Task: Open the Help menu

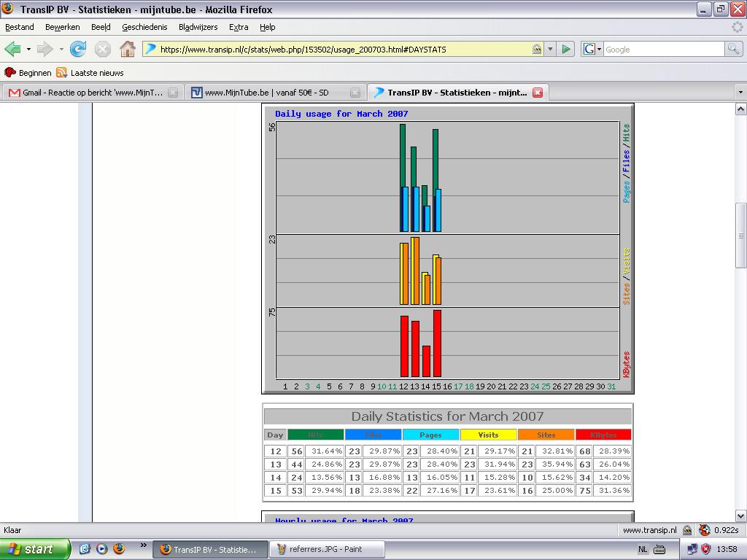Action: click(267, 27)
